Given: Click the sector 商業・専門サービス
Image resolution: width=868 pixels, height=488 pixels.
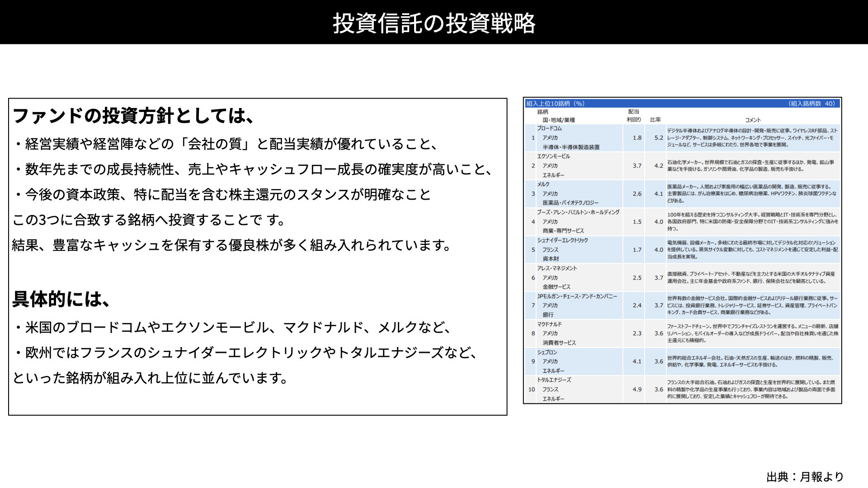Looking at the screenshot, I should click(563, 231).
